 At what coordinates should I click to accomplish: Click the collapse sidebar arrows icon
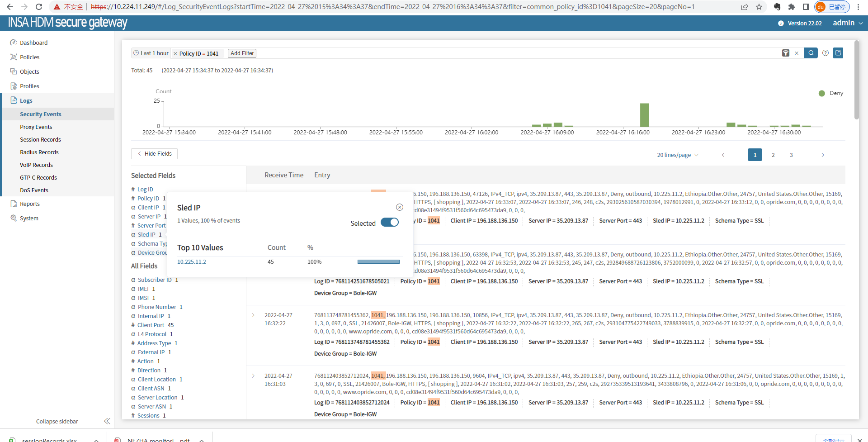pos(107,421)
